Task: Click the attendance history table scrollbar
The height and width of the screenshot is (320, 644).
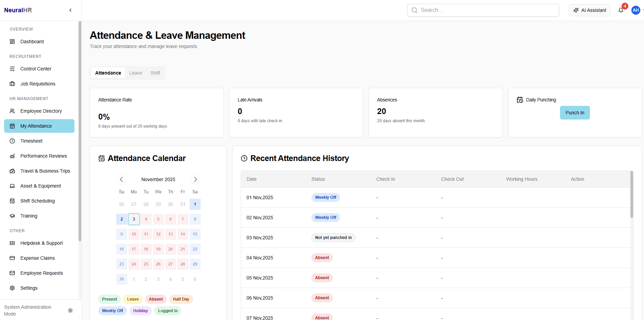Action: 632,194
